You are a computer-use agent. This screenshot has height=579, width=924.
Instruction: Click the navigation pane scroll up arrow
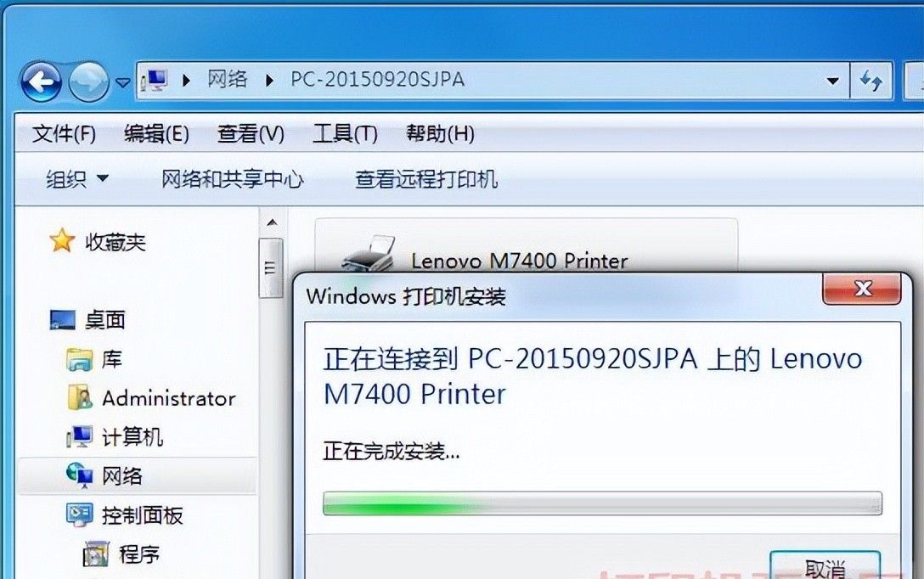click(272, 222)
